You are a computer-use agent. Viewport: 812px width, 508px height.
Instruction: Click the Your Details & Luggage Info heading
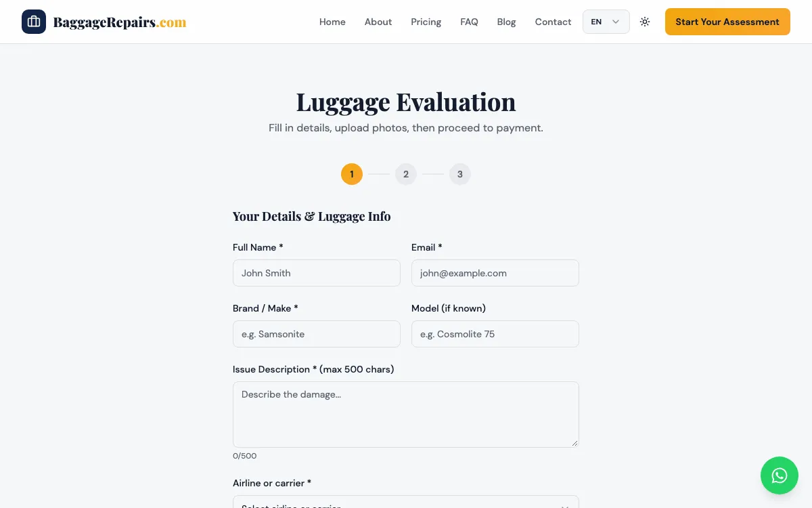[x=311, y=216]
